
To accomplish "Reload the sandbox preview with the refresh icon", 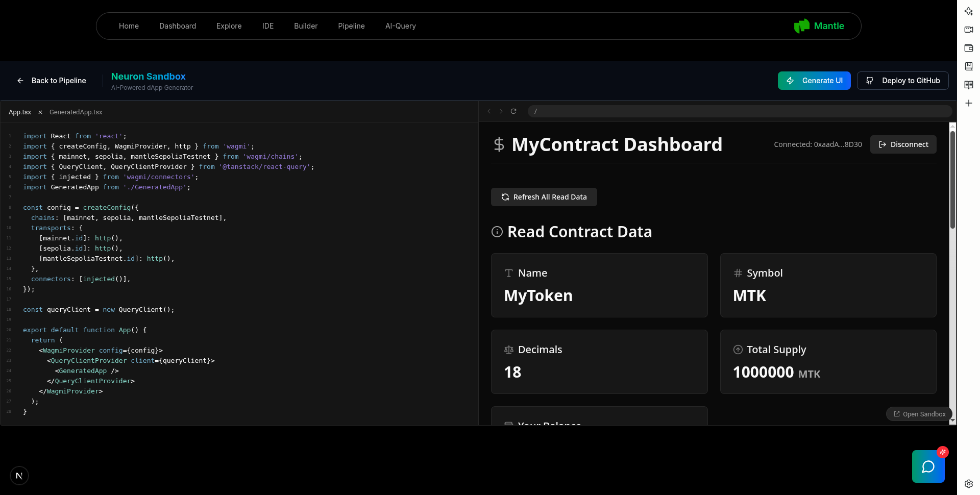I will 513,111.
